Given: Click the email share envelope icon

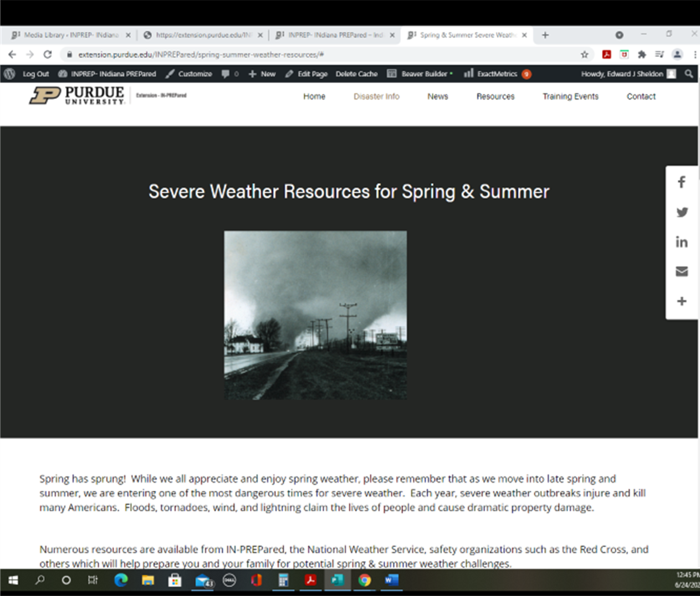Looking at the screenshot, I should [x=682, y=271].
